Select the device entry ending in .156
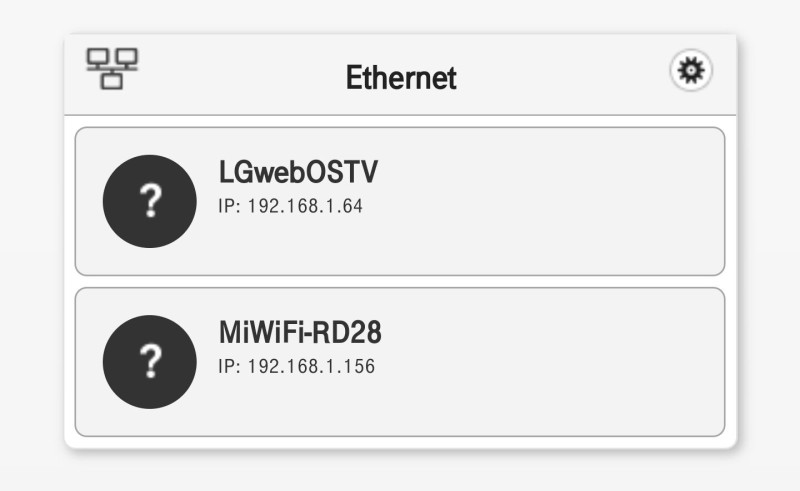 pyautogui.click(x=400, y=362)
